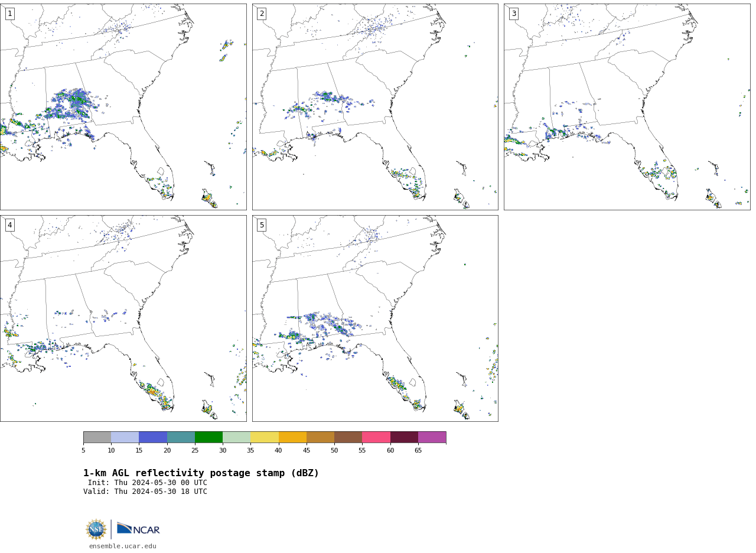Click the NSF logo icon
Viewport: 756px width, 553px height.
click(x=96, y=529)
